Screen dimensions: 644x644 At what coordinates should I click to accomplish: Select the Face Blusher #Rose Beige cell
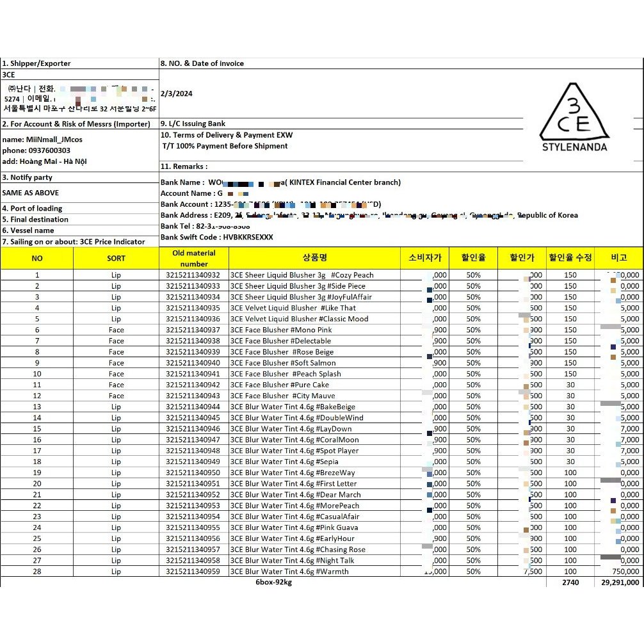point(314,352)
